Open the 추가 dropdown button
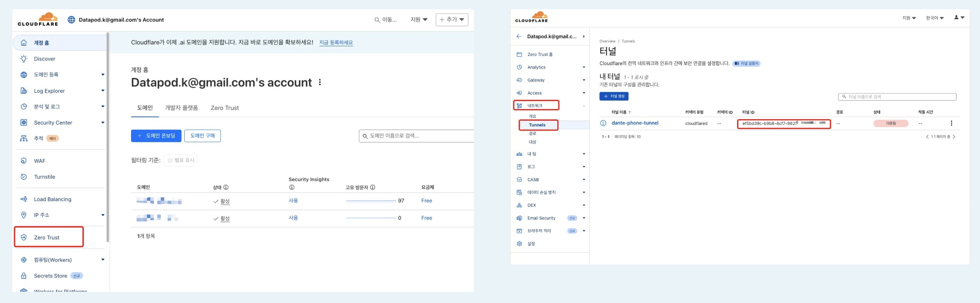This screenshot has width=980, height=303. 452,20
